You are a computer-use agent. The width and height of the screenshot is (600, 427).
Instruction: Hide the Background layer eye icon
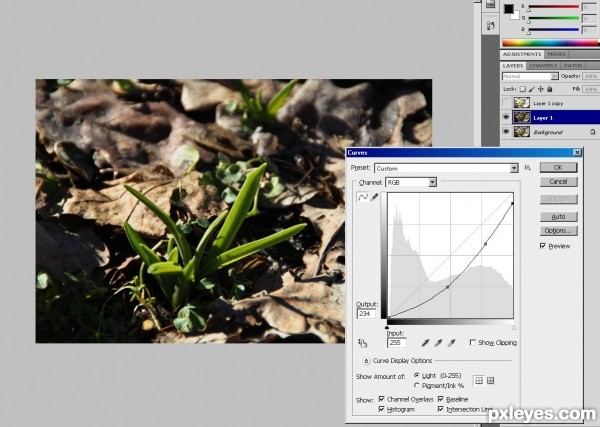click(506, 132)
